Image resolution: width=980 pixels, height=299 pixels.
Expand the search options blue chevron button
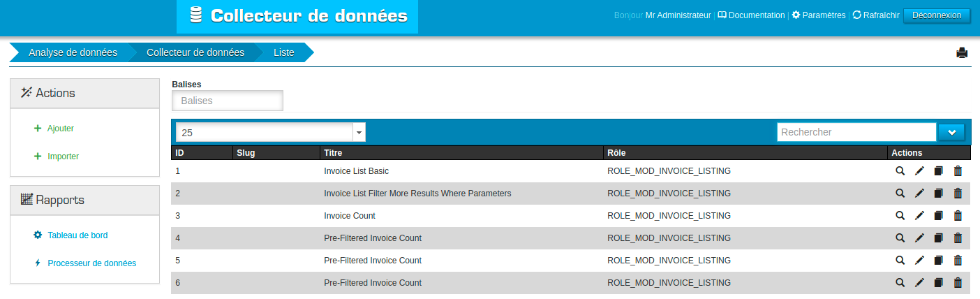click(951, 132)
